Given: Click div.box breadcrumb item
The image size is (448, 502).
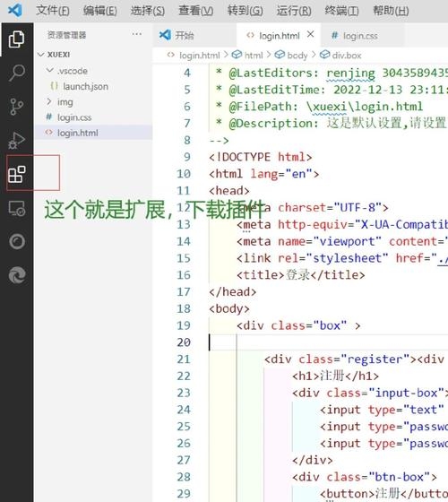Looking at the screenshot, I should click(x=340, y=56).
